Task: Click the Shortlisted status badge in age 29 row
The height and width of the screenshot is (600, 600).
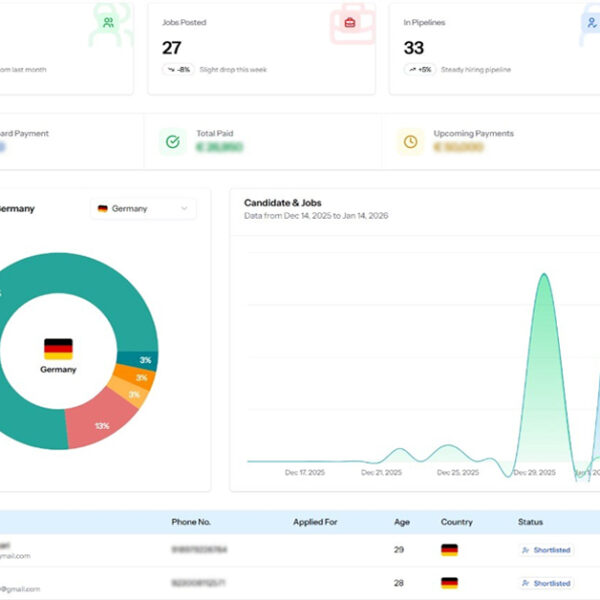Action: [546, 550]
